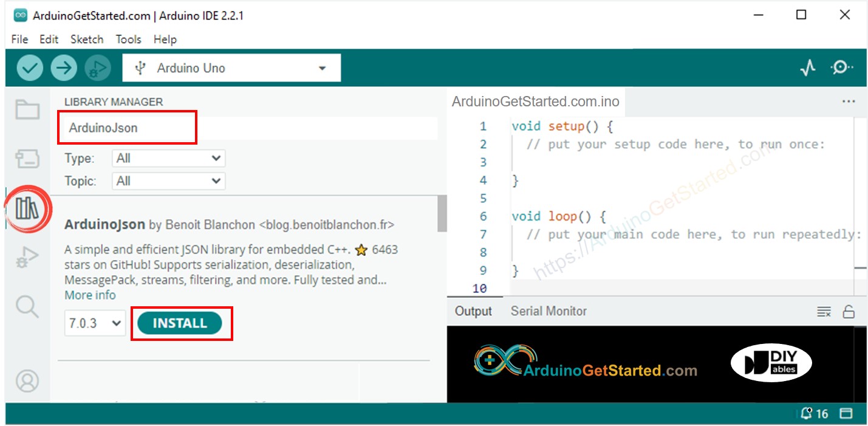Open the Serial Plotter
The image size is (868, 426).
tap(808, 67)
